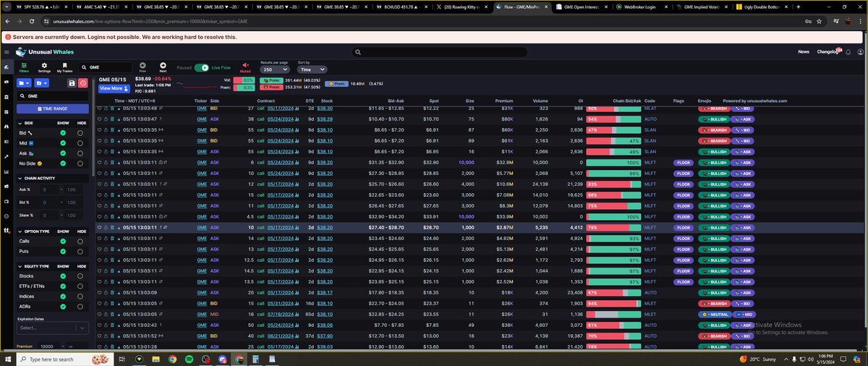The image size is (868, 366).
Task: Click the View More button
Action: 114,88
